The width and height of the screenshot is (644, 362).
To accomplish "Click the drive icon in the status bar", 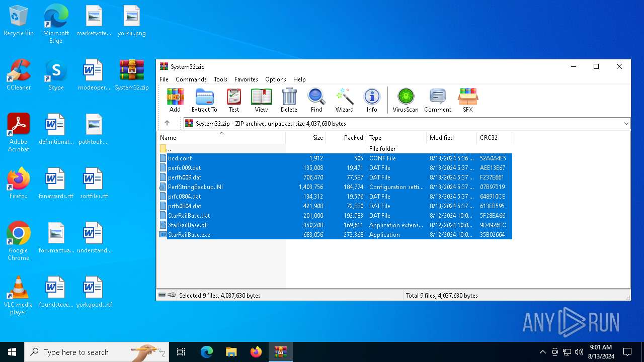I will click(x=162, y=295).
